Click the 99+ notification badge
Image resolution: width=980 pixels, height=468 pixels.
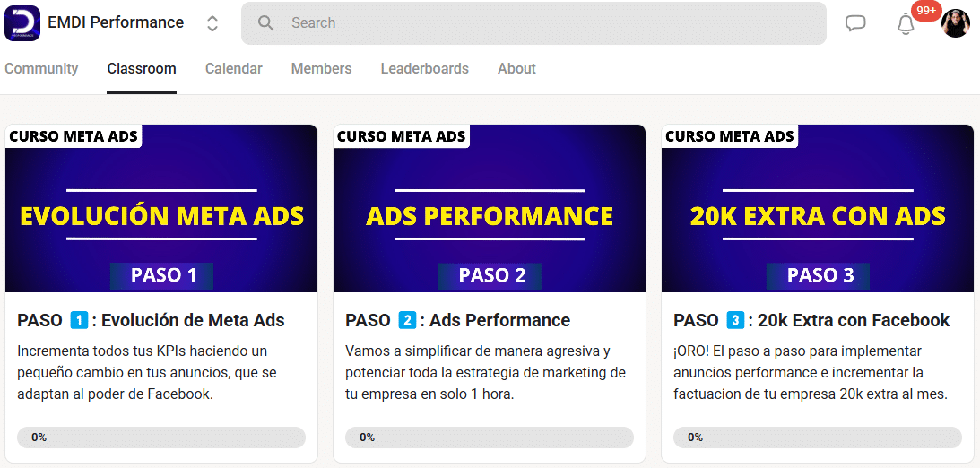[926, 11]
